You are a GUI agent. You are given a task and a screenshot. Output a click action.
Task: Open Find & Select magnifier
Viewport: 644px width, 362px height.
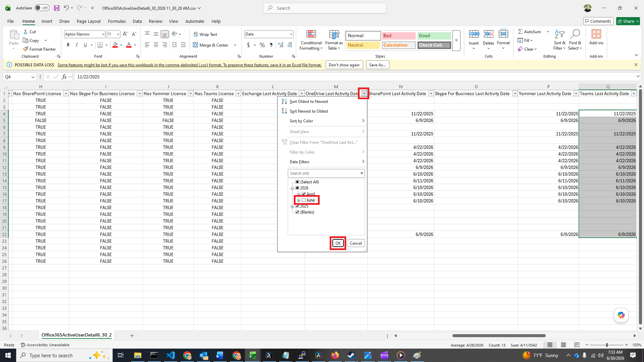click(x=575, y=40)
